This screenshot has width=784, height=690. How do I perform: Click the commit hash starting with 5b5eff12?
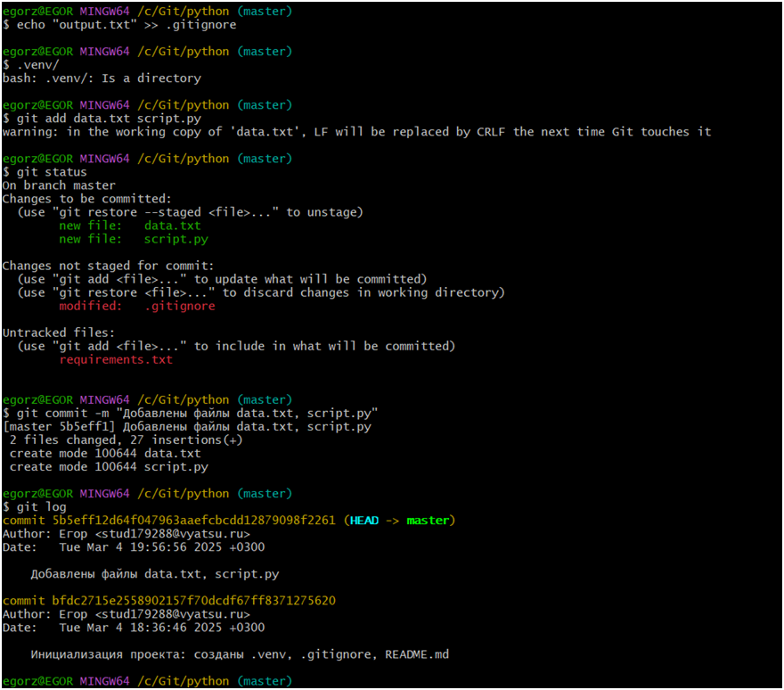169,521
